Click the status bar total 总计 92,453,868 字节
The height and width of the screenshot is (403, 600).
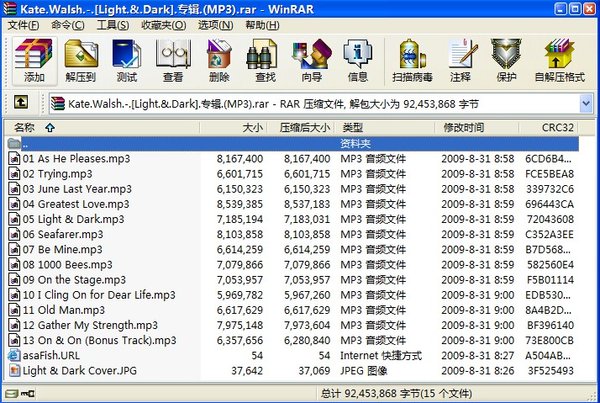coord(370,393)
